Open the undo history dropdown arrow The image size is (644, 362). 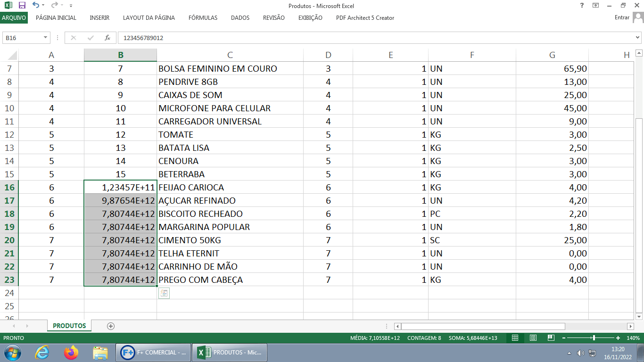43,6
